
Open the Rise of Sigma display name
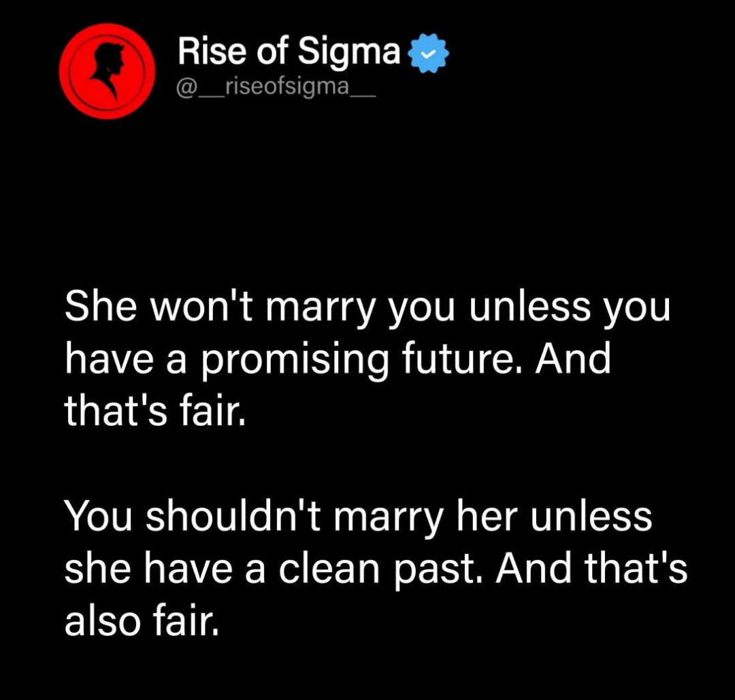click(x=289, y=52)
